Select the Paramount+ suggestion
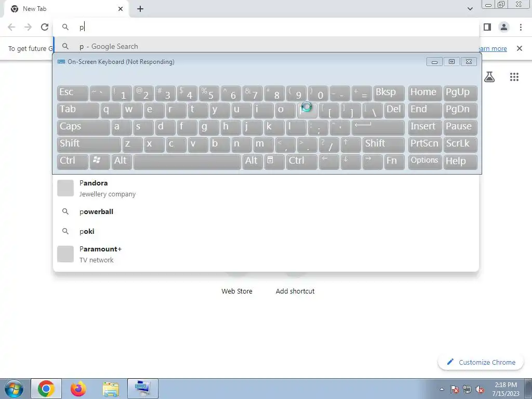Screen dimensions: 532x399 pos(266,254)
